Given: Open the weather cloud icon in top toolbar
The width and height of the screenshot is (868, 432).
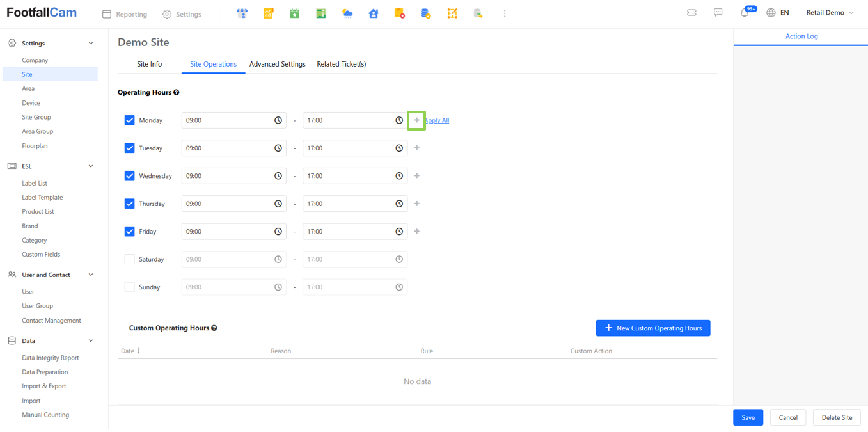Looking at the screenshot, I should (347, 13).
